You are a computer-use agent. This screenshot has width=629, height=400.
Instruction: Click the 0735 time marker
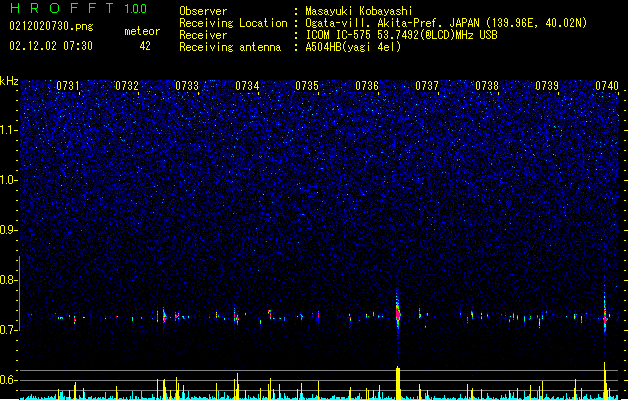[307, 86]
